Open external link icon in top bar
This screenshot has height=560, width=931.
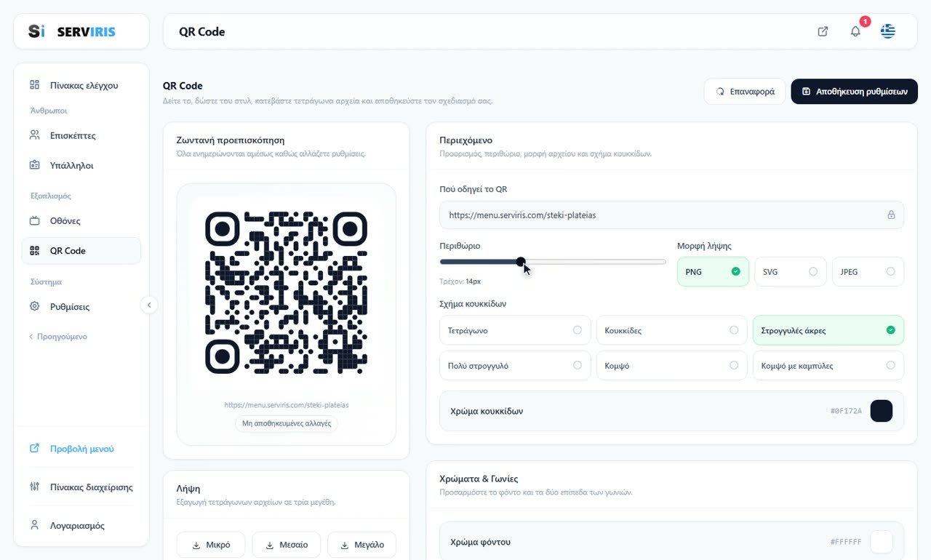823,31
